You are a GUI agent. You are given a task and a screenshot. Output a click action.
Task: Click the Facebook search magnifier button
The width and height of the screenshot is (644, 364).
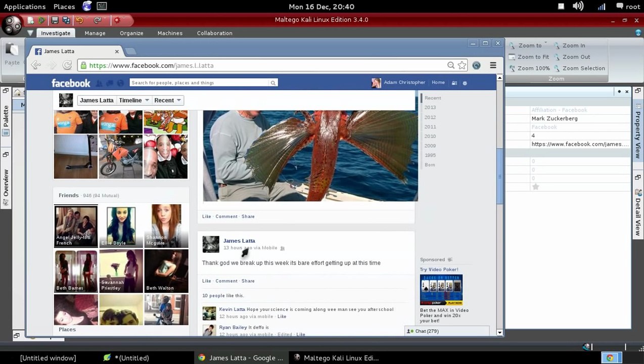point(273,83)
